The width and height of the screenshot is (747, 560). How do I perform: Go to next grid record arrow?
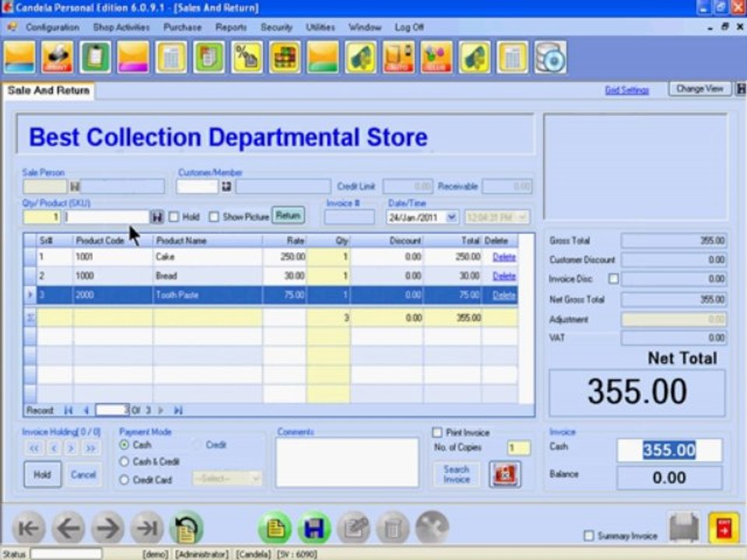(x=160, y=410)
